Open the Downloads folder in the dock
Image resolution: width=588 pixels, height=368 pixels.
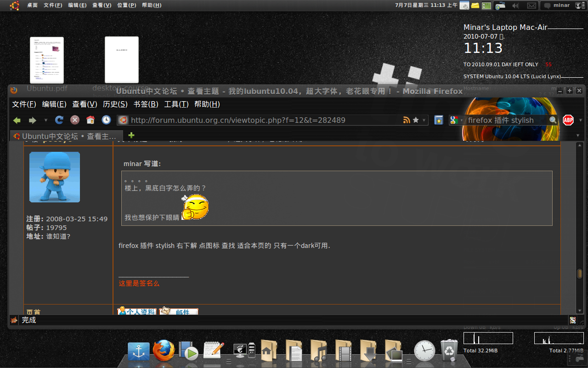pyautogui.click(x=368, y=351)
